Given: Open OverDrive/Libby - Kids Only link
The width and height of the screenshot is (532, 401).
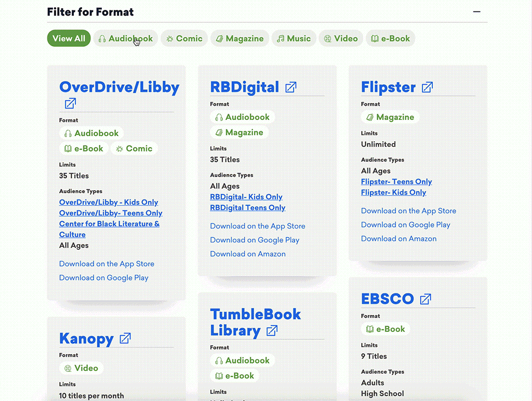Looking at the screenshot, I should click(x=109, y=203).
